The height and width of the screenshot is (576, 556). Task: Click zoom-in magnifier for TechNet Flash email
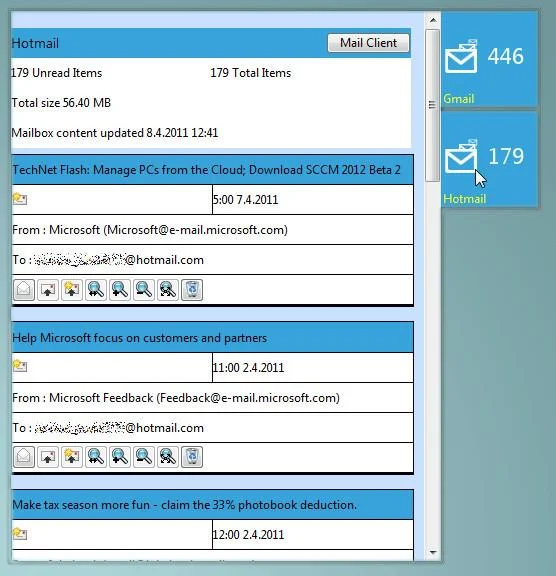click(x=120, y=290)
